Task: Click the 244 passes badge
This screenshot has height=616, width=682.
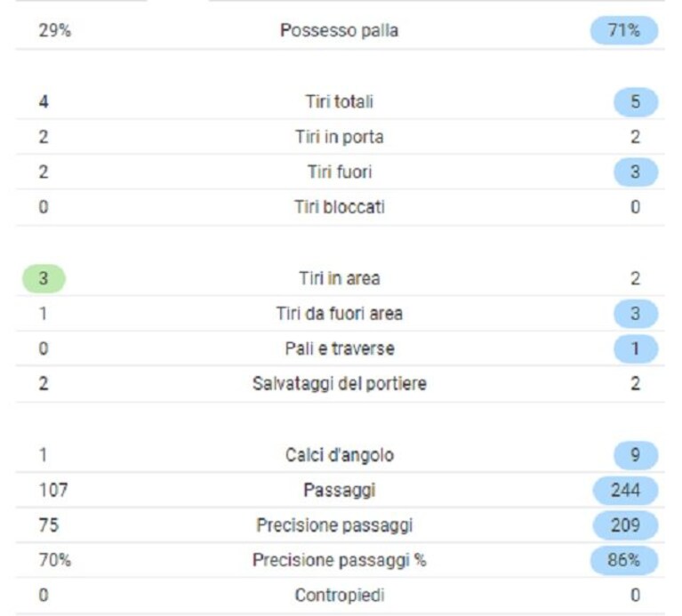Action: [625, 491]
